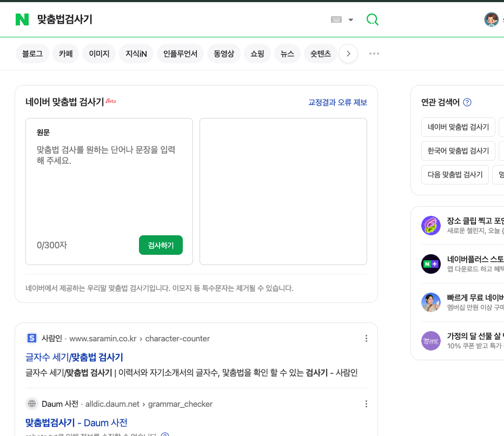The width and height of the screenshot is (504, 436).
Task: Open 교정결과 오류 제보 link
Action: coord(337,102)
